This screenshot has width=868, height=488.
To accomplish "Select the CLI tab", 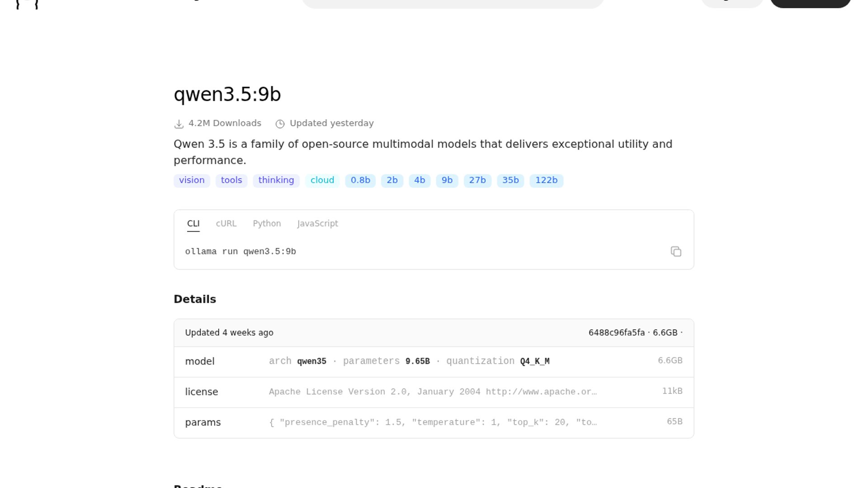I will coord(193,224).
